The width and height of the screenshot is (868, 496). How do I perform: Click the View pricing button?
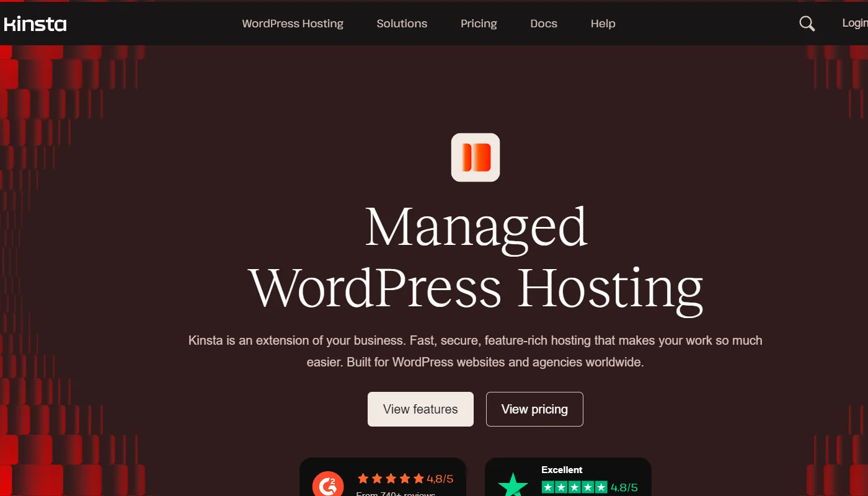coord(534,409)
